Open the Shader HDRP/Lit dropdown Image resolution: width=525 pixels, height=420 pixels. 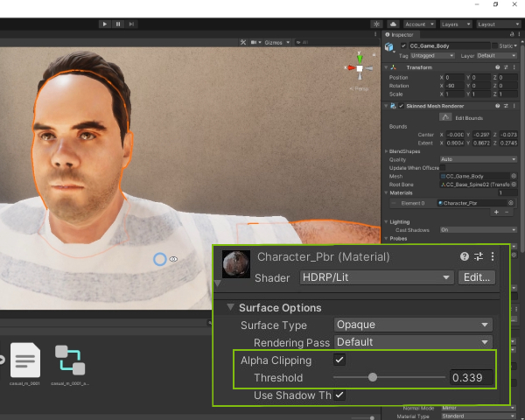pyautogui.click(x=374, y=277)
